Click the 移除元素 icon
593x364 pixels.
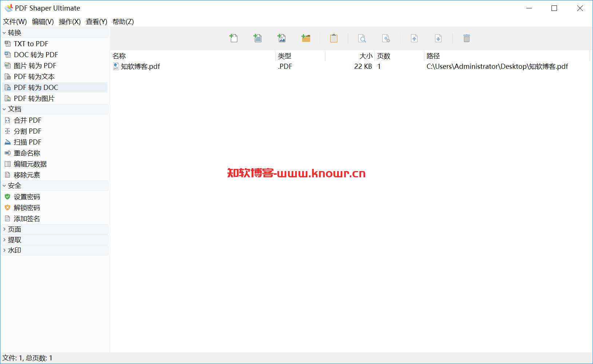point(8,175)
